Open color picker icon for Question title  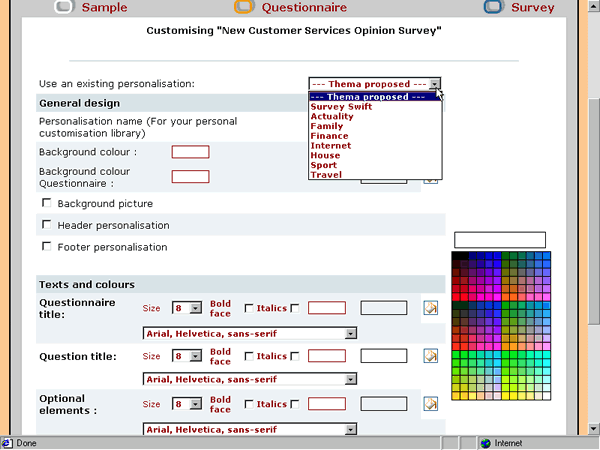430,356
